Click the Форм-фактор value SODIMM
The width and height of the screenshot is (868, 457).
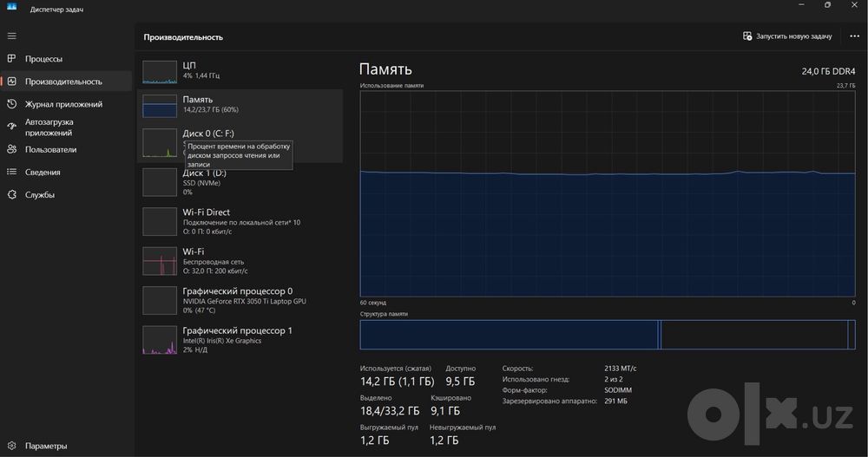(618, 390)
